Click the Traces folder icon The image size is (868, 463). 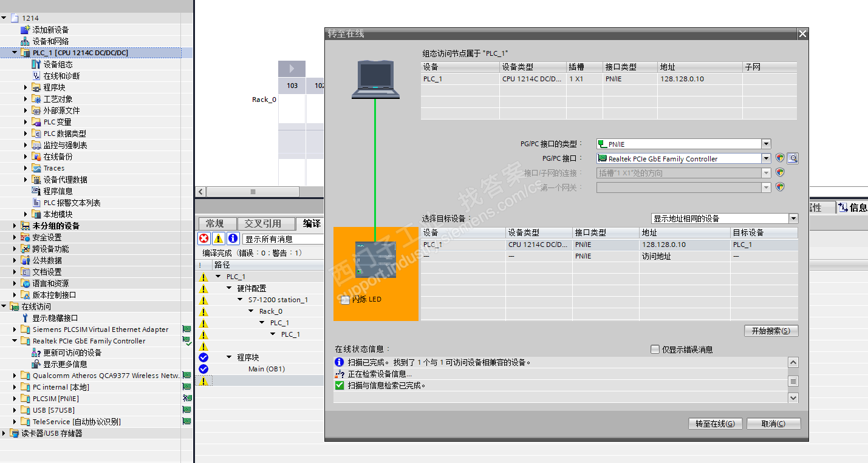click(36, 168)
